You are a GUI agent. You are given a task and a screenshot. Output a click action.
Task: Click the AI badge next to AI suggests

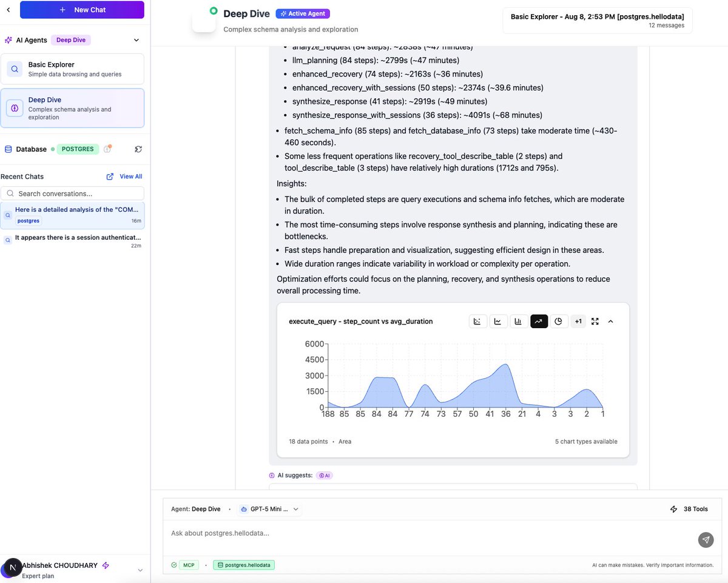pyautogui.click(x=325, y=476)
